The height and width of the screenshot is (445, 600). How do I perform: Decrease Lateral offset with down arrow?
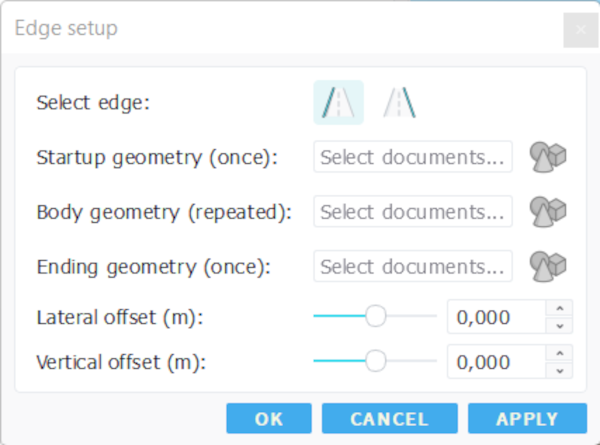560,325
